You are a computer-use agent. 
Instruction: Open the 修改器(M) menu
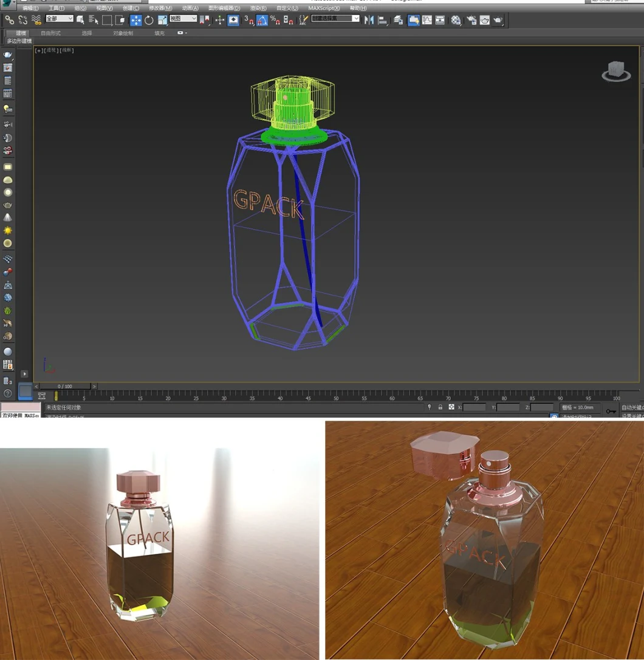pyautogui.click(x=160, y=8)
